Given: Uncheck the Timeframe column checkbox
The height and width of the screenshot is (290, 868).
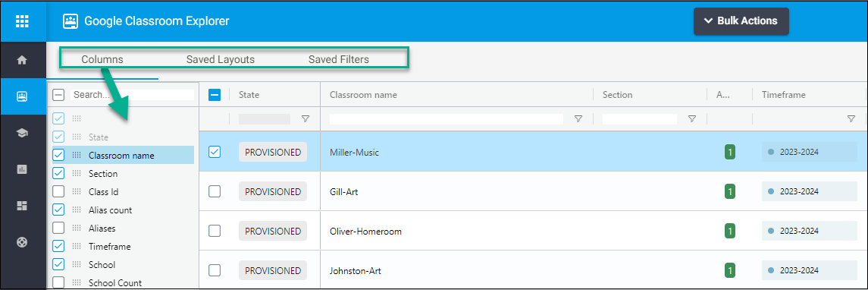Looking at the screenshot, I should point(58,246).
